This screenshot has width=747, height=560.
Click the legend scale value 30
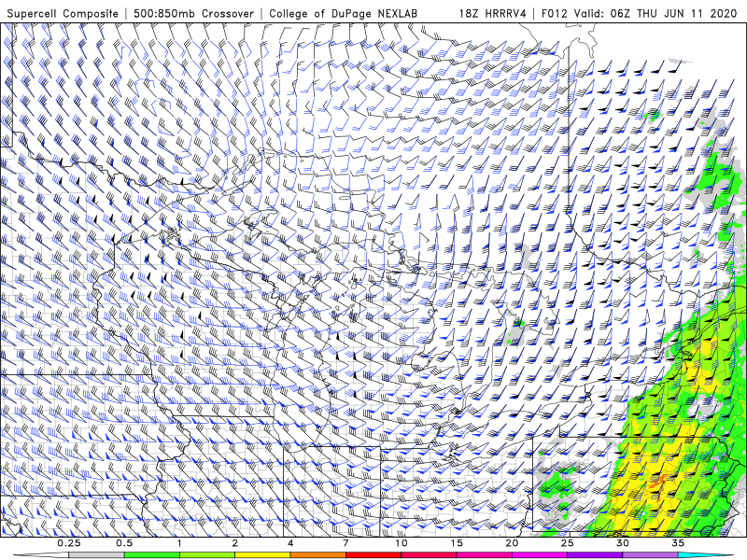[x=622, y=543]
